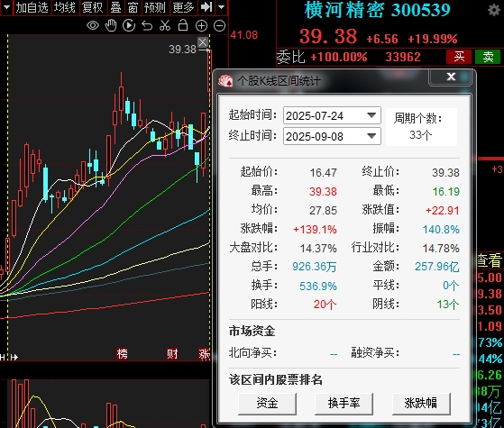Close the 39.38 price label on chart
This screenshot has width=504, height=428.
coord(203,42)
